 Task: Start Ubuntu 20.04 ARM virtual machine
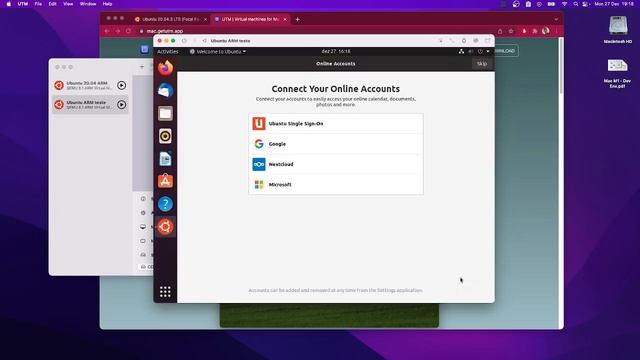coord(122,85)
